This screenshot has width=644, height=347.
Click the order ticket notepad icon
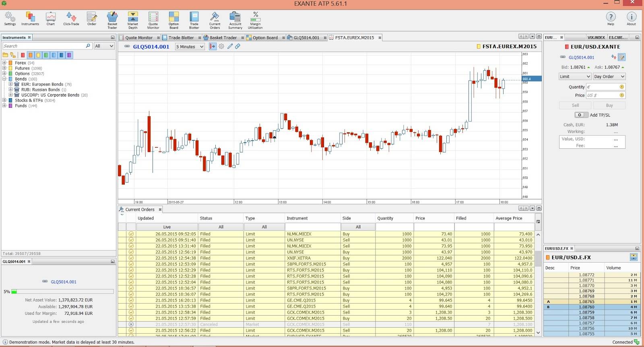[x=622, y=57]
